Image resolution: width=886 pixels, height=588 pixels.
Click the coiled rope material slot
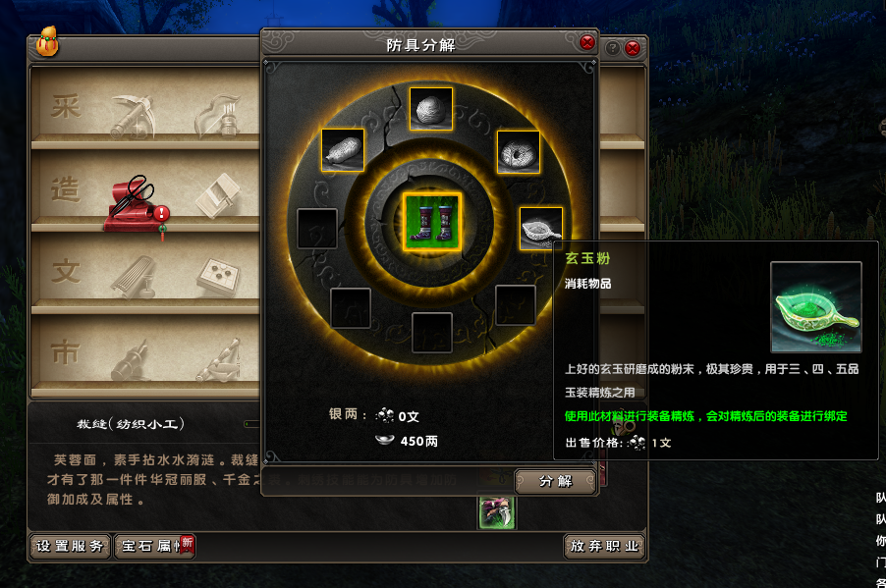[x=519, y=151]
